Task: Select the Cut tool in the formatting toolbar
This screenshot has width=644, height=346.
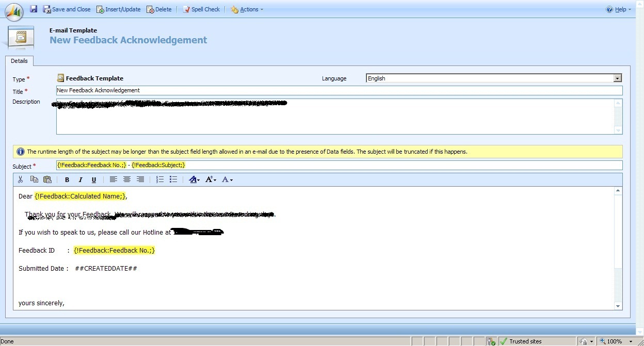Action: coord(21,179)
